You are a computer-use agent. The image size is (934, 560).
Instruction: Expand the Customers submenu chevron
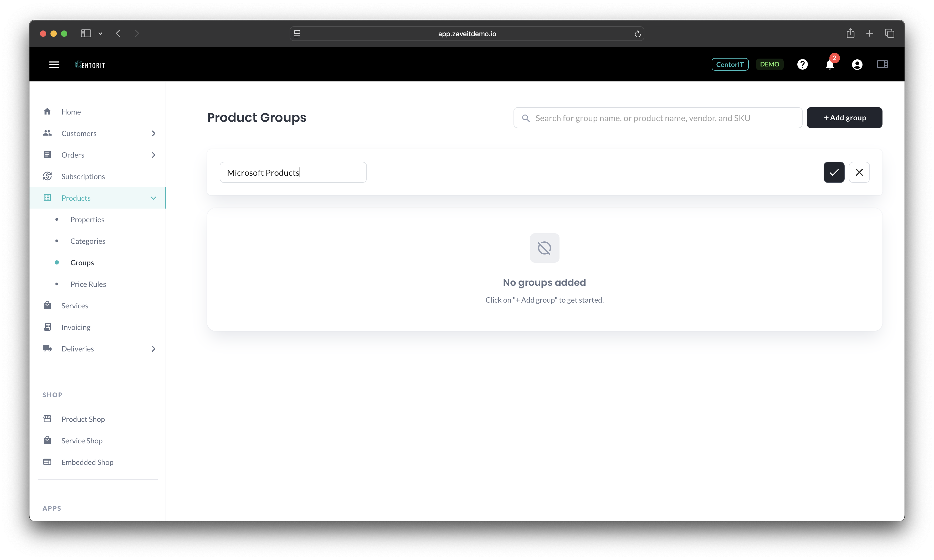click(153, 133)
